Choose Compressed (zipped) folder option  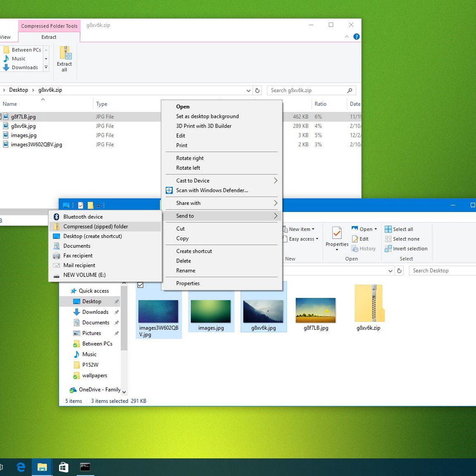pos(95,226)
